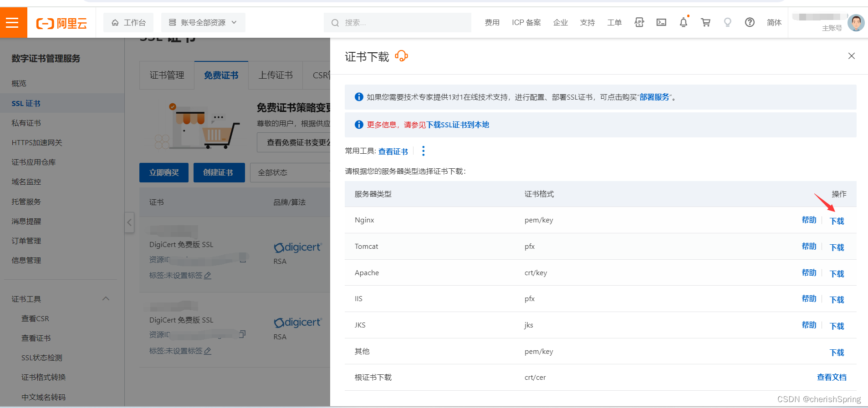The height and width of the screenshot is (408, 868).
Task: Open the help question mark icon
Action: [750, 22]
